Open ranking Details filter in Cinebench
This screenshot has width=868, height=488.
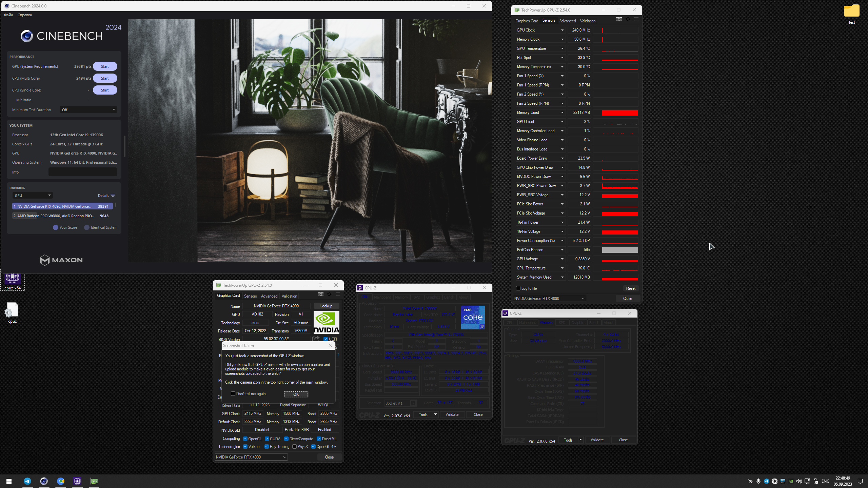(x=106, y=195)
